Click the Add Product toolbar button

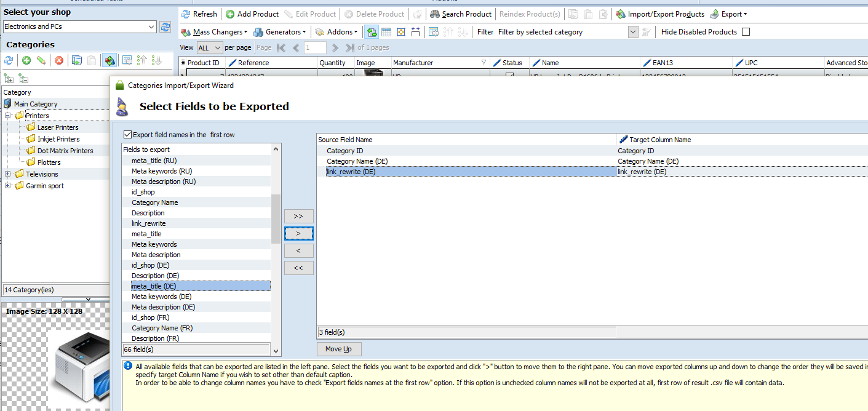coord(252,14)
